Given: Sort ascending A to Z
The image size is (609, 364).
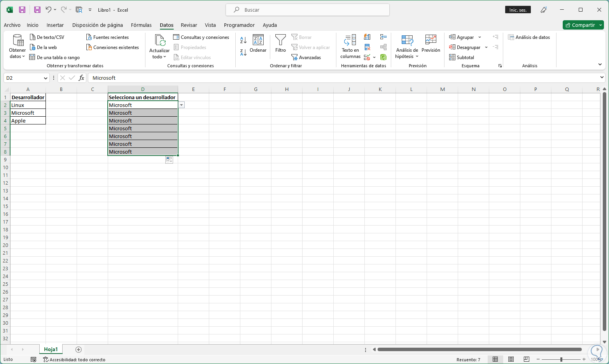Looking at the screenshot, I should [x=243, y=40].
